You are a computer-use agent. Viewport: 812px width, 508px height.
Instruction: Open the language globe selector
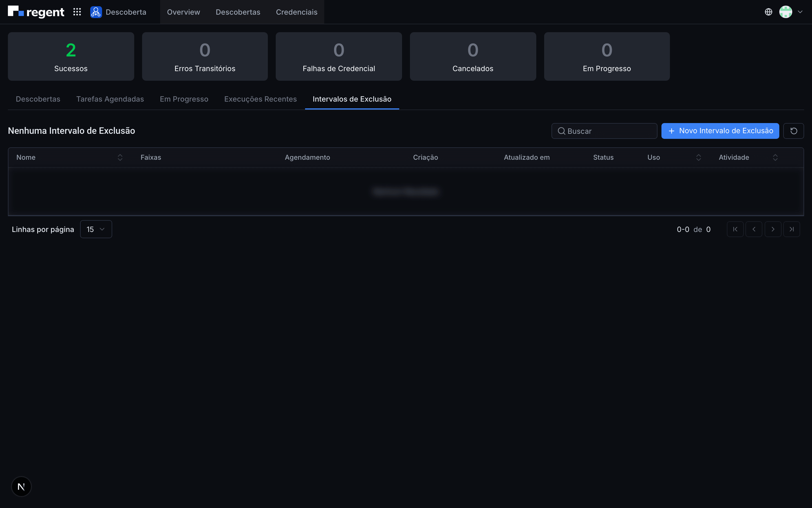768,12
